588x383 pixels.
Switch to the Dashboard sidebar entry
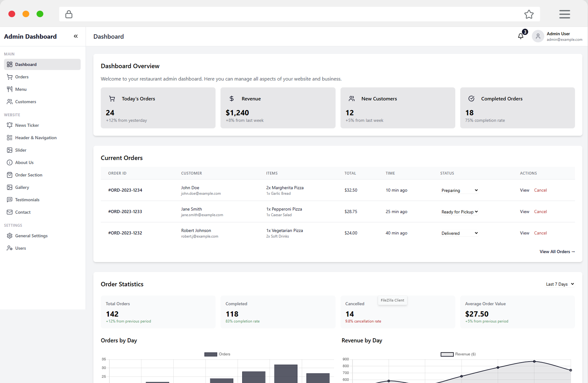[26, 64]
